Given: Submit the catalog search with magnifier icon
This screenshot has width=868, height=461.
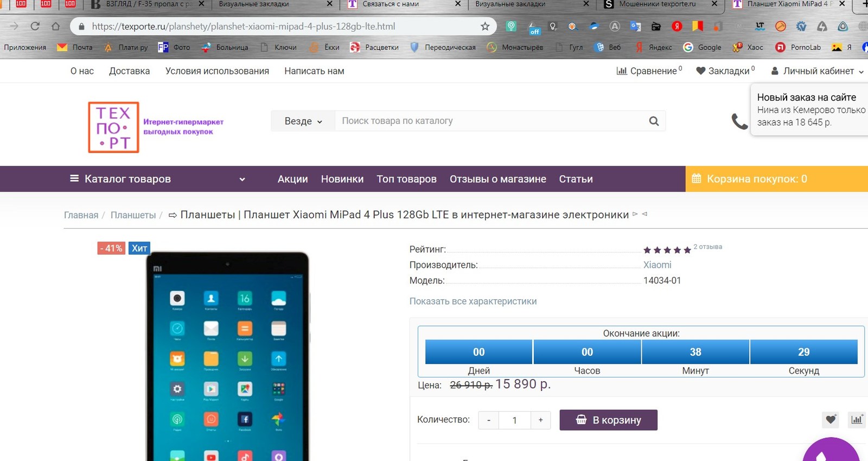Looking at the screenshot, I should [654, 121].
